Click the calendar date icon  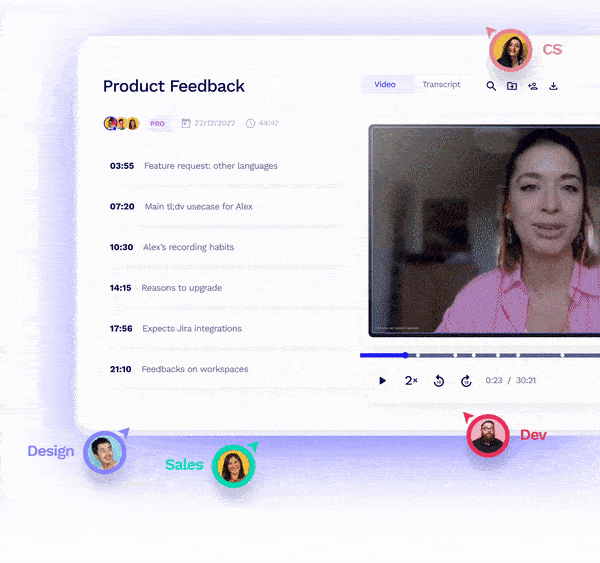[x=186, y=123]
